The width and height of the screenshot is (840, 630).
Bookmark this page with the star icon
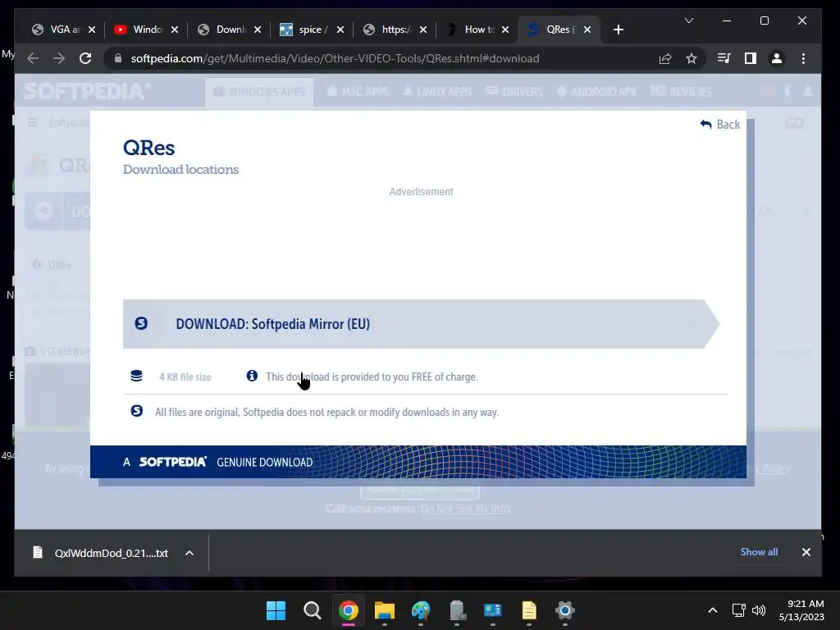[692, 58]
